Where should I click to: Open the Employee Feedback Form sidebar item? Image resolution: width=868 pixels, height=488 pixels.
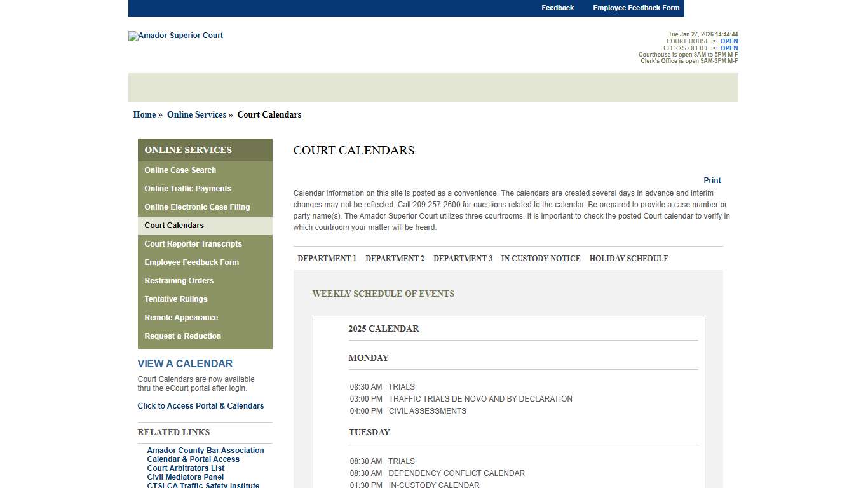click(x=191, y=262)
